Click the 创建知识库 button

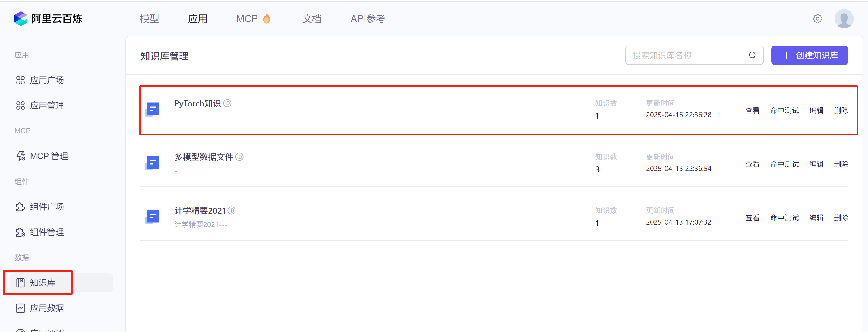click(x=810, y=55)
